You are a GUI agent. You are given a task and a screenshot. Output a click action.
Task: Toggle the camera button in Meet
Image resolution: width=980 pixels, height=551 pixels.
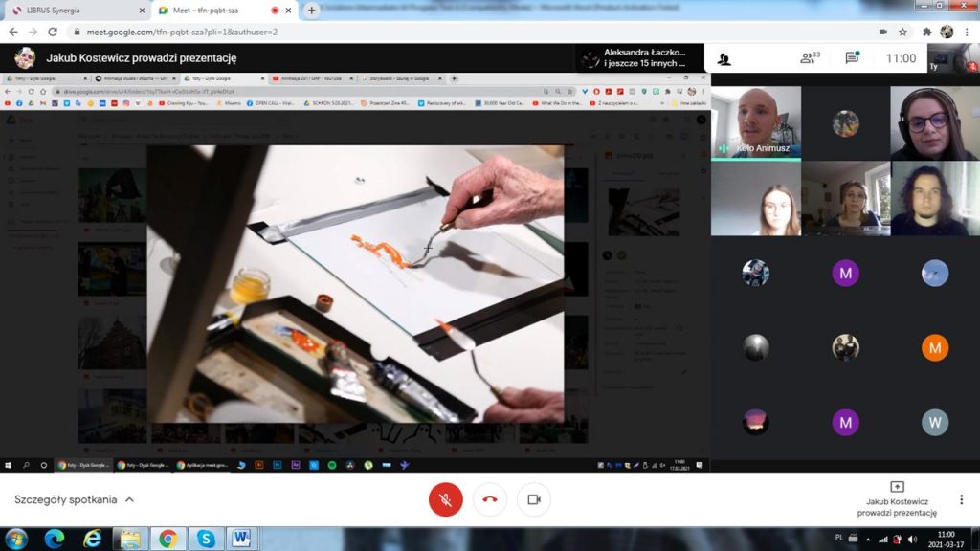(534, 499)
